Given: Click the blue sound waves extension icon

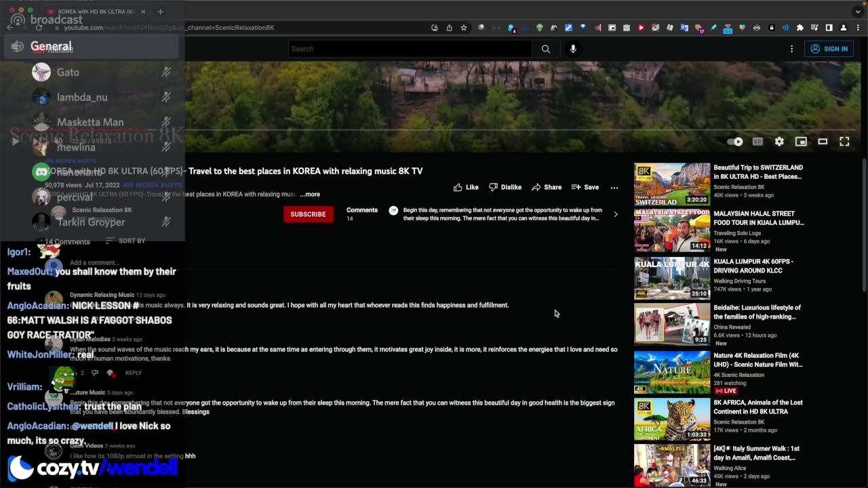Looking at the screenshot, I should click(785, 28).
